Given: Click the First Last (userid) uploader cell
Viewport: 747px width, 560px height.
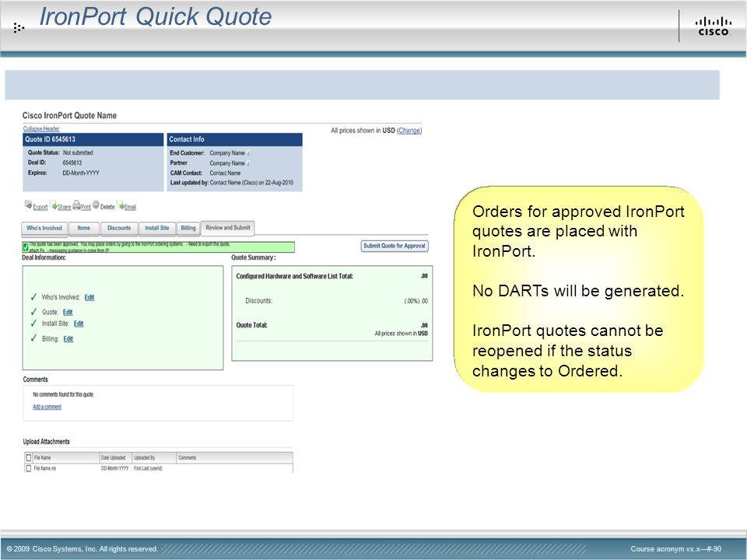Looking at the screenshot, I should pos(148,468).
